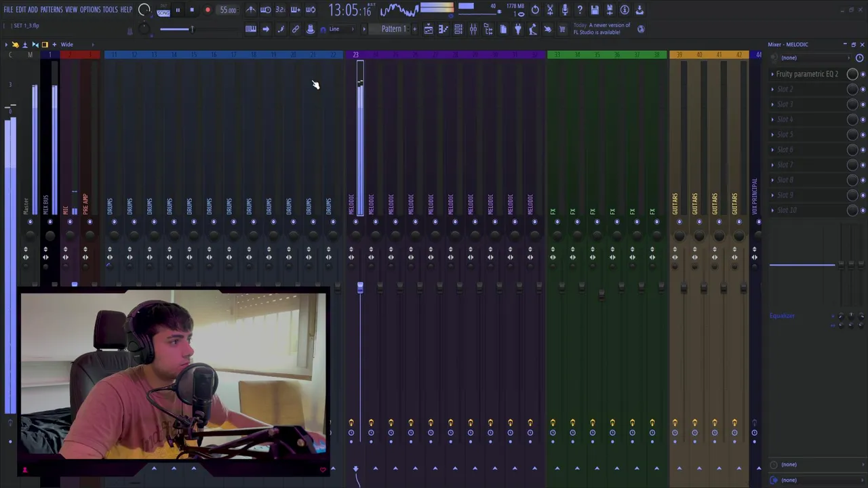The width and height of the screenshot is (868, 488).
Task: Switch the PAT/SONG playback mode
Action: pyautogui.click(x=163, y=10)
